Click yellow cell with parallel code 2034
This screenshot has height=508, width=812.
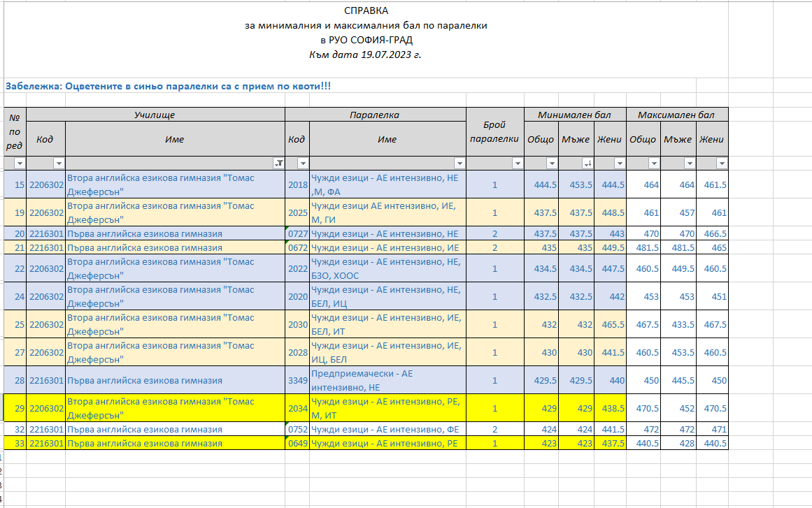click(x=297, y=408)
